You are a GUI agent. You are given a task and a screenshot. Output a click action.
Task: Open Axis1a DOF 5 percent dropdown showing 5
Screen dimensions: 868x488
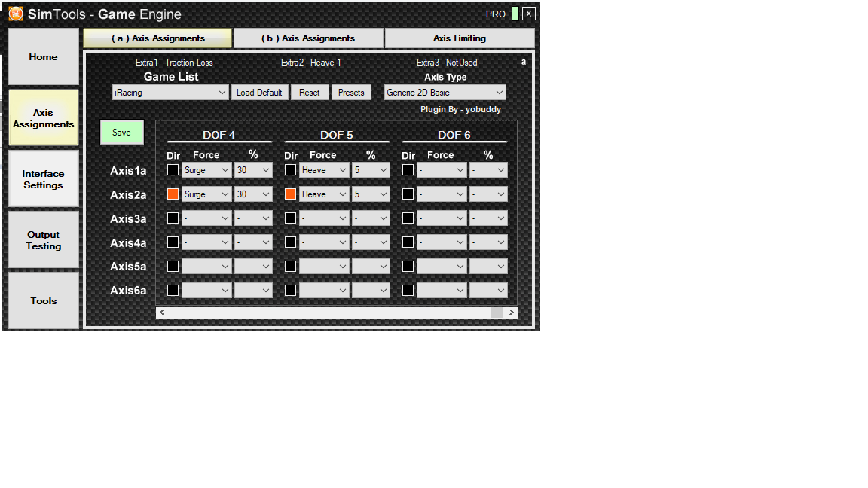(371, 170)
